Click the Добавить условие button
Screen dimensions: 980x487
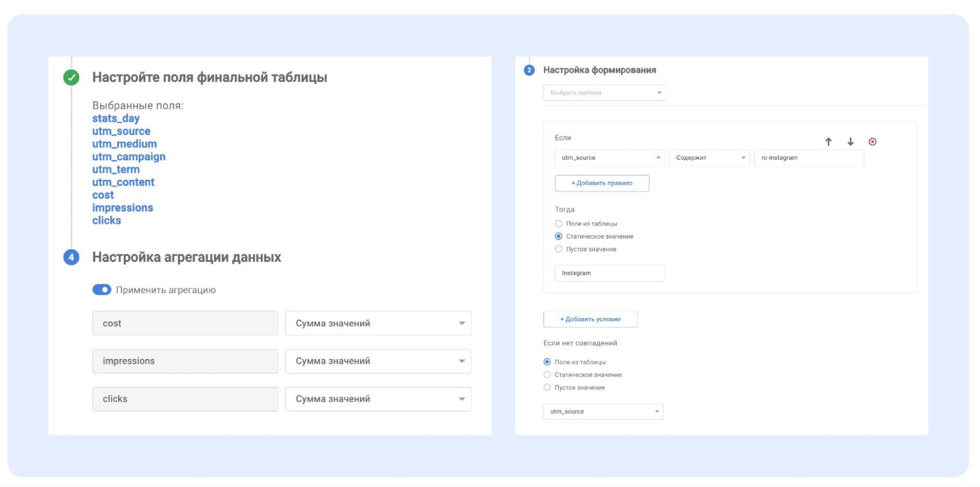(x=590, y=319)
